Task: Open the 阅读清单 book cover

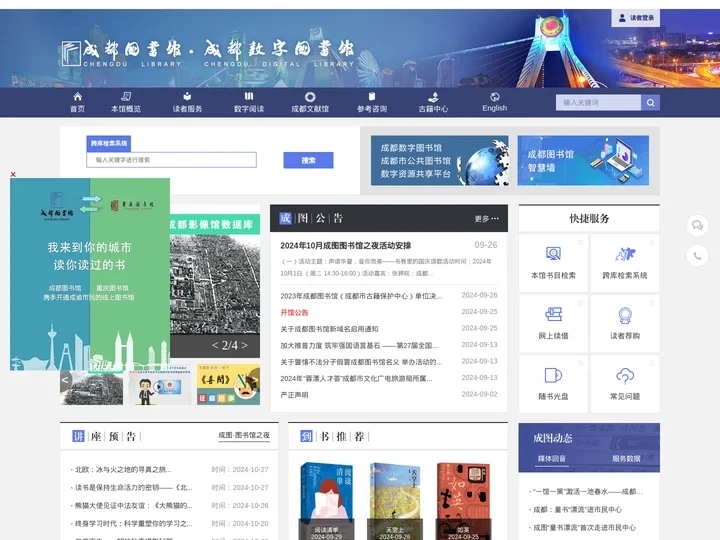Action: (326, 501)
